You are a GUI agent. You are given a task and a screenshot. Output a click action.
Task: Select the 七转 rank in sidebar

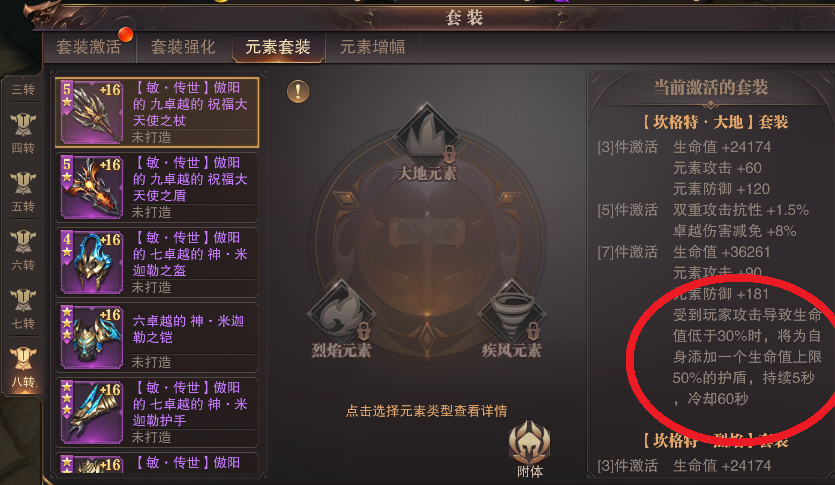(x=23, y=308)
